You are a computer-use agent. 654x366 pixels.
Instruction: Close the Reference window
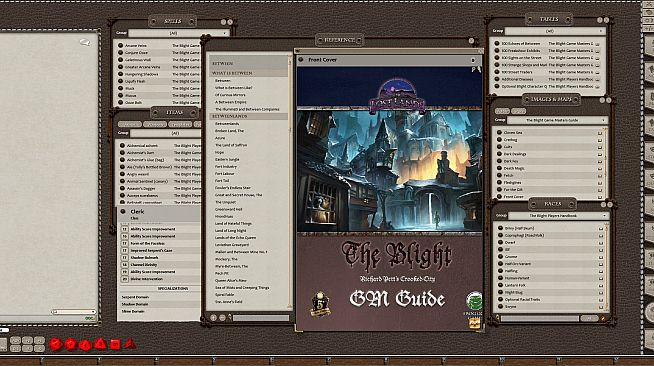(x=471, y=40)
